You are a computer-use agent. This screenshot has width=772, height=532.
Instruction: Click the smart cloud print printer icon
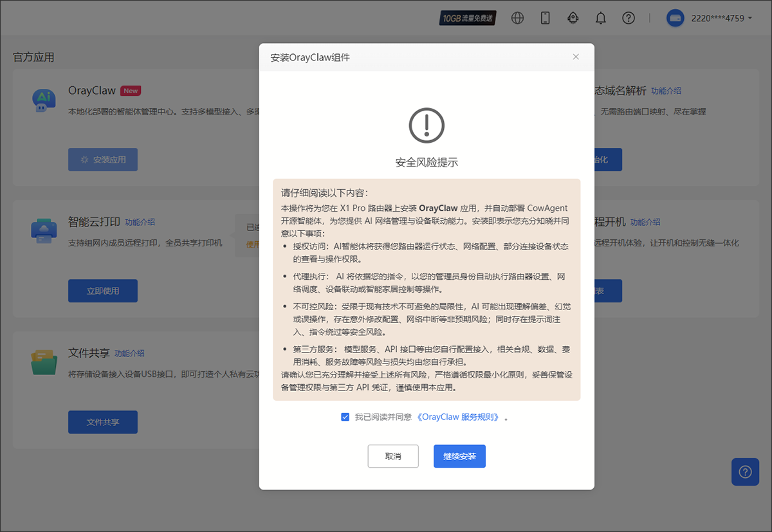pos(44,232)
